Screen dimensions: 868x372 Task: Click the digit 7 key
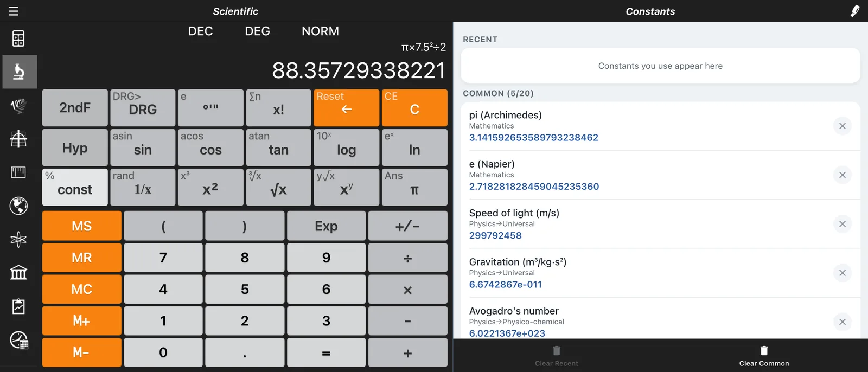click(163, 258)
